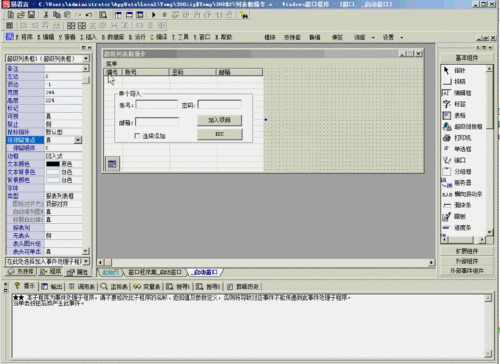
Task: Click the New file toolbar icon
Action: 11,15
